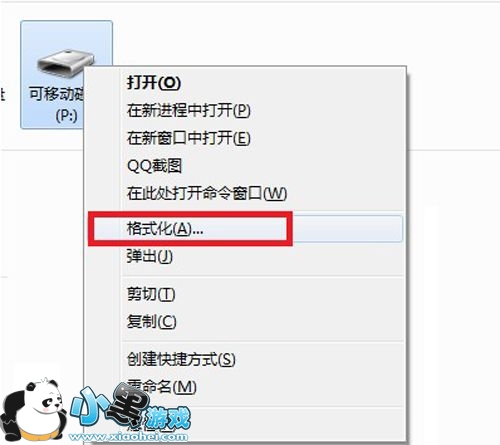This screenshot has height=445, width=500.
Task: Eject the drive with 弹出(J)
Action: click(149, 256)
